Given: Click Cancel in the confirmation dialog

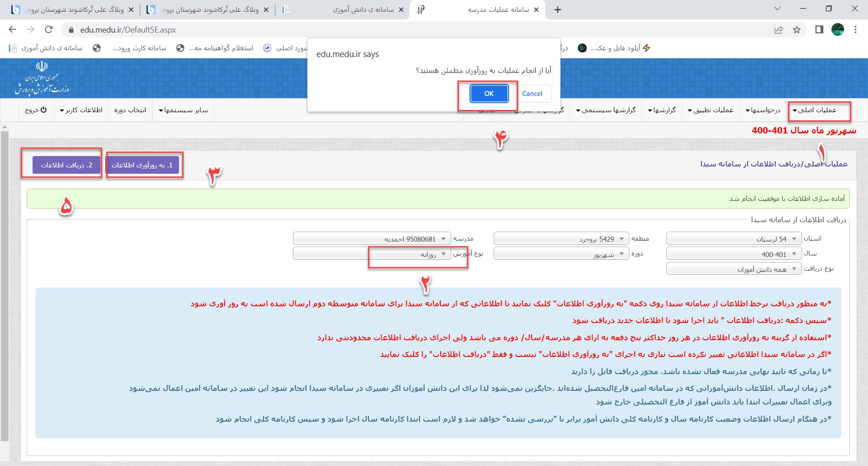Looking at the screenshot, I should [x=532, y=94].
